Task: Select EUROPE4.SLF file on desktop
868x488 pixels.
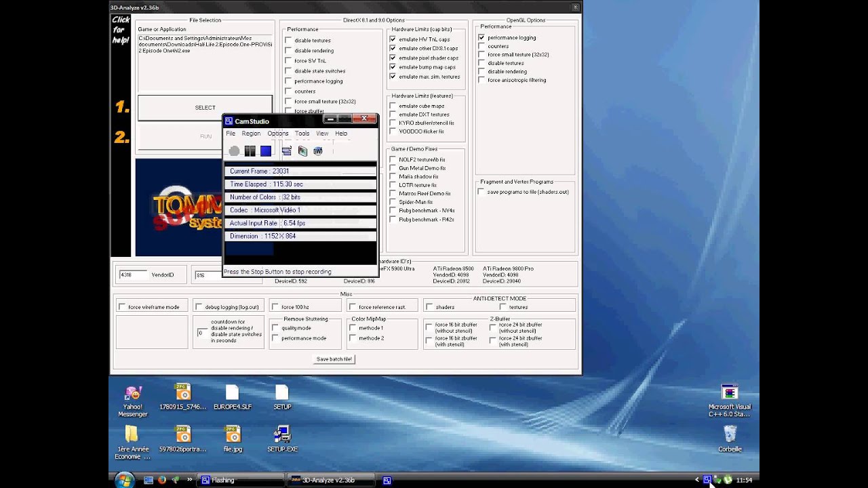Action: point(233,398)
